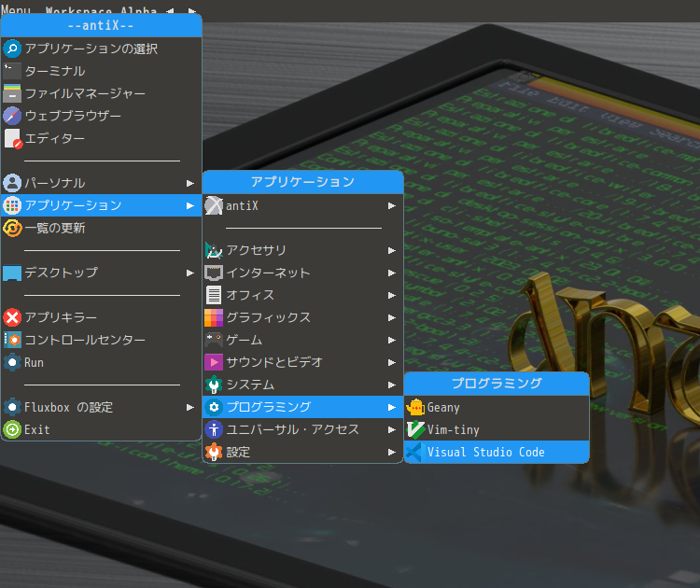Image resolution: width=700 pixels, height=588 pixels.
Task: Select the コントロールセンター label
Action: 85,341
